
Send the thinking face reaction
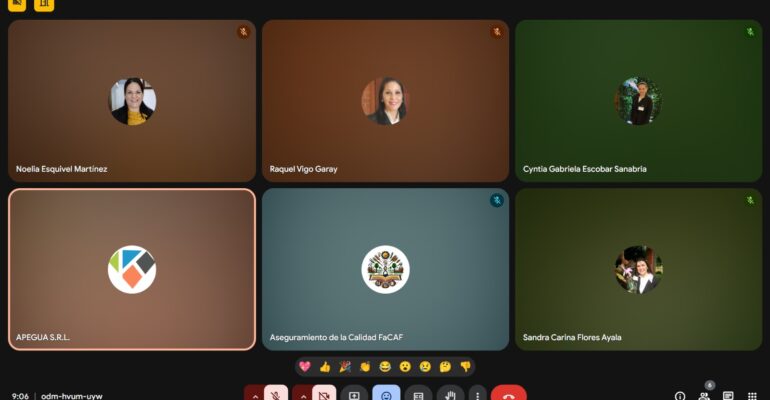point(445,367)
